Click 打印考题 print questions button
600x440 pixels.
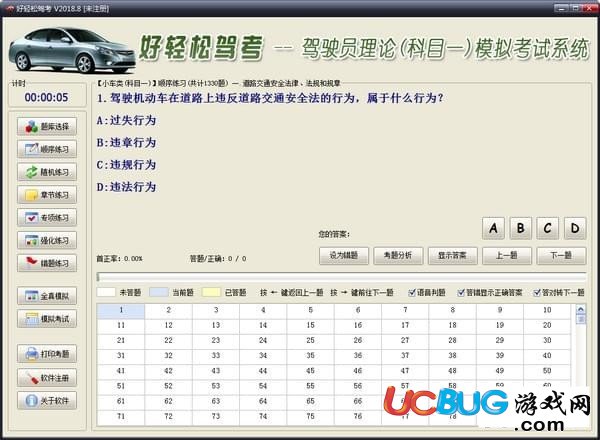(x=47, y=354)
